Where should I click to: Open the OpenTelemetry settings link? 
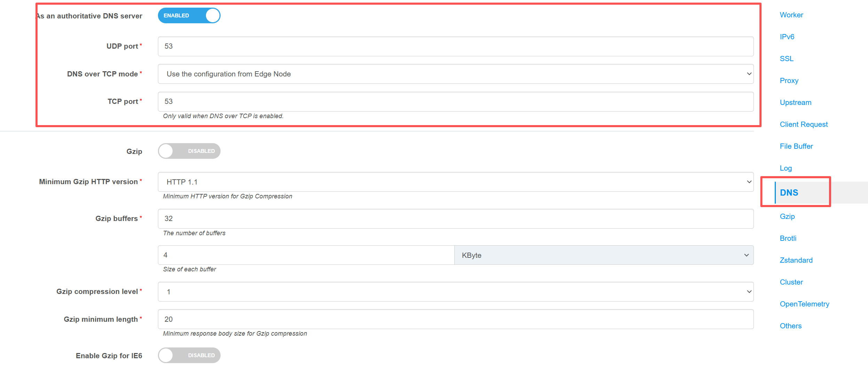[804, 304]
